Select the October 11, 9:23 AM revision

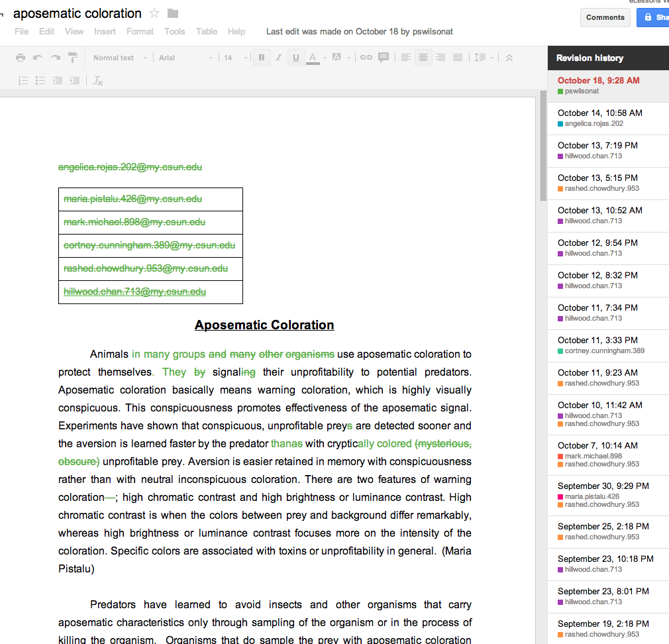[x=609, y=378]
